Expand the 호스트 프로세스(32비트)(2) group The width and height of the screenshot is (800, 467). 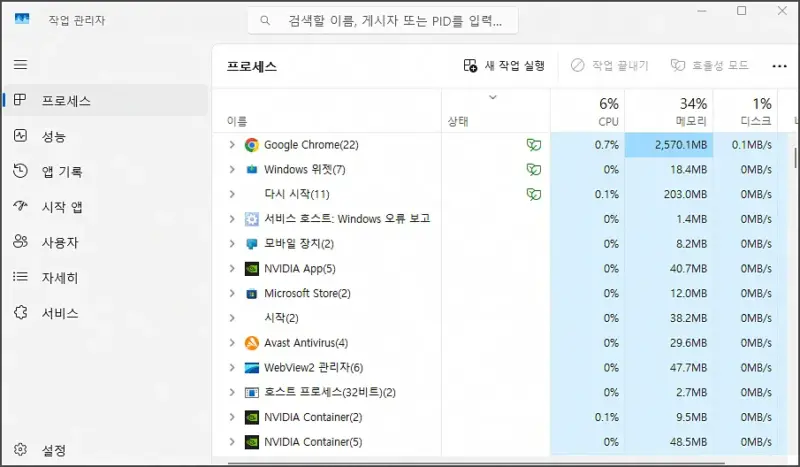[x=232, y=392]
